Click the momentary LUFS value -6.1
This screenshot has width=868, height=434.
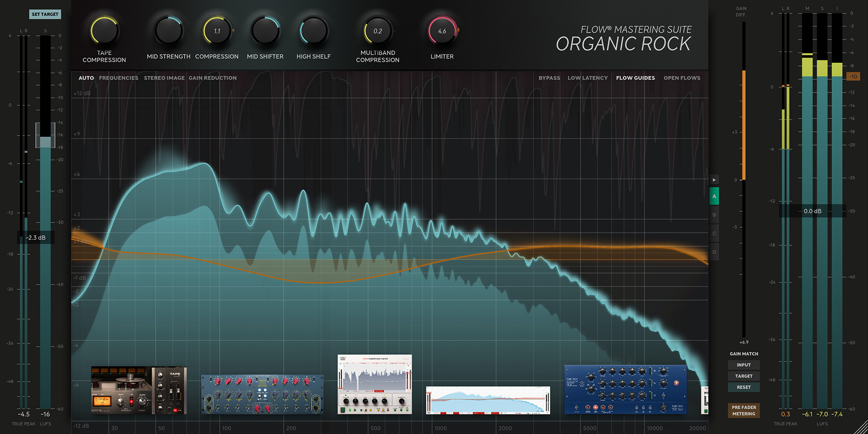point(807,414)
